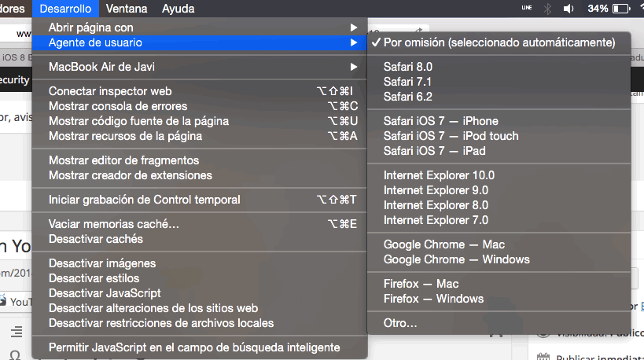Click the battery status icon
The width and height of the screenshot is (644, 360).
[x=621, y=9]
